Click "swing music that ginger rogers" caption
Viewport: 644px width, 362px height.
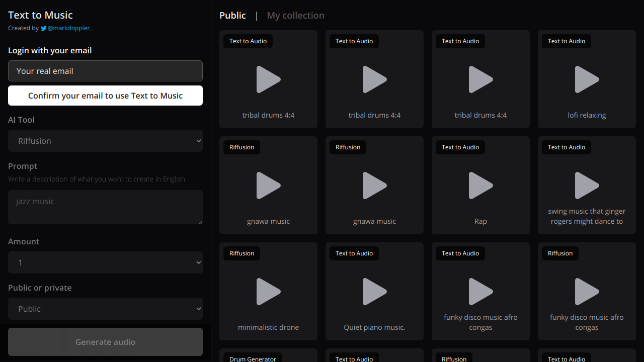click(587, 216)
